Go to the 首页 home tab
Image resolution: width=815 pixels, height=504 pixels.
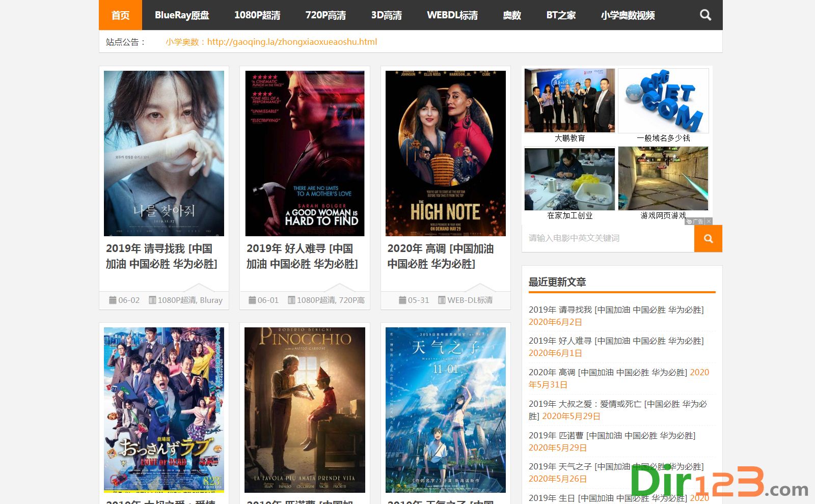120,15
